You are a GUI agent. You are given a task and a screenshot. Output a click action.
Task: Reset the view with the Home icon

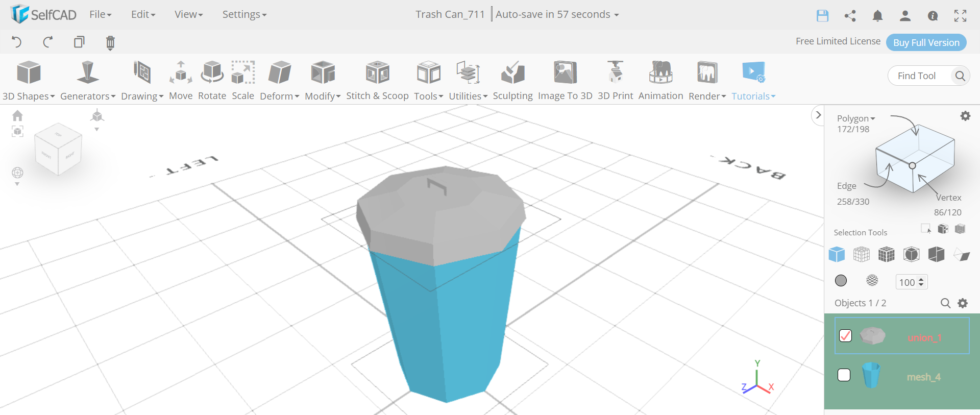(x=17, y=115)
